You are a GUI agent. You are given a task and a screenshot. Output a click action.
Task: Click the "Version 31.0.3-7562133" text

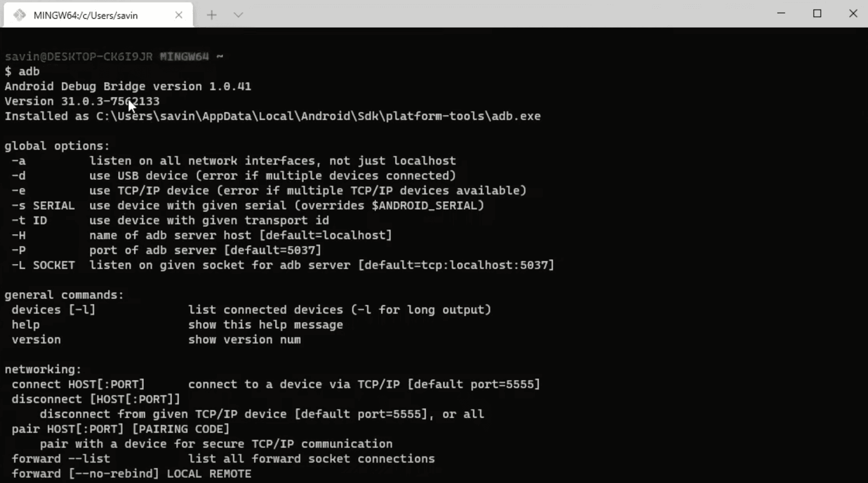(x=82, y=101)
